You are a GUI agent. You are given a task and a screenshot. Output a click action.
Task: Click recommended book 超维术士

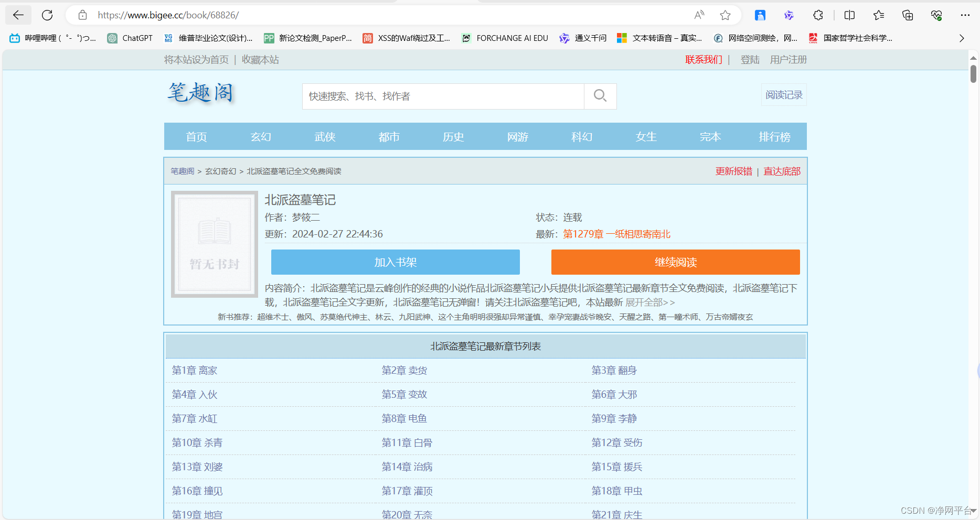coord(273,317)
